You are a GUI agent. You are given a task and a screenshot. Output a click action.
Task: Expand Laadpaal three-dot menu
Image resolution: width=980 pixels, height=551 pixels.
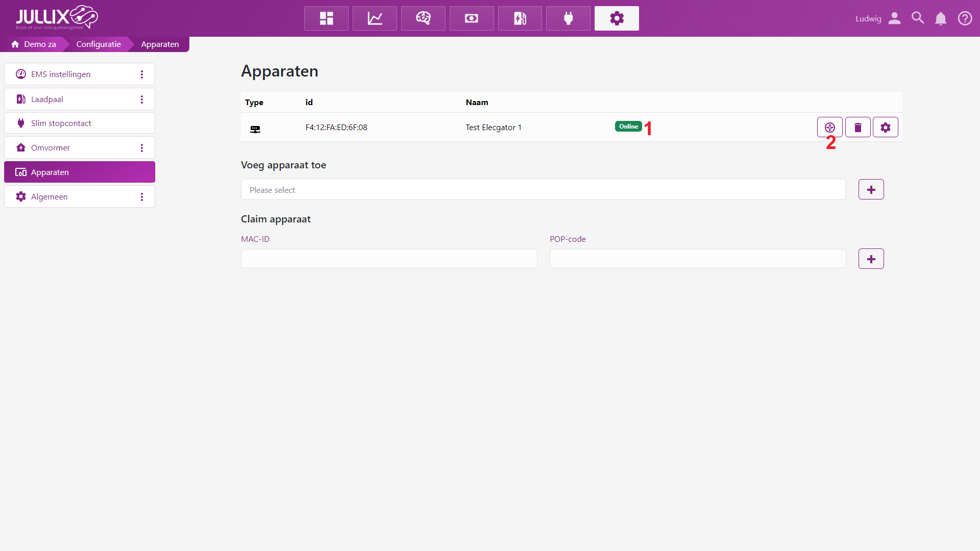pyautogui.click(x=142, y=99)
